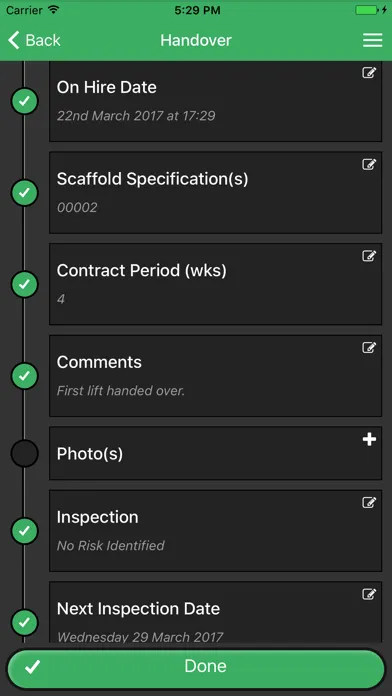Tap the Done button

coord(196,666)
